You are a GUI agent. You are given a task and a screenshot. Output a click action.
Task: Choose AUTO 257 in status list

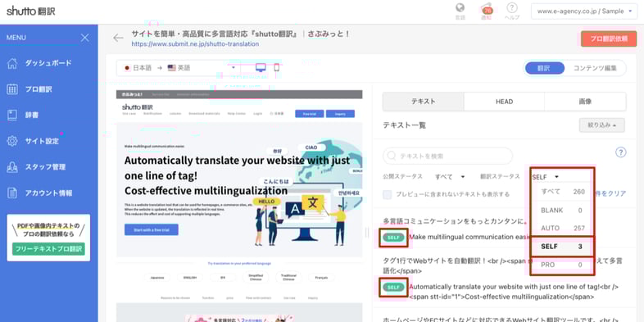click(561, 228)
